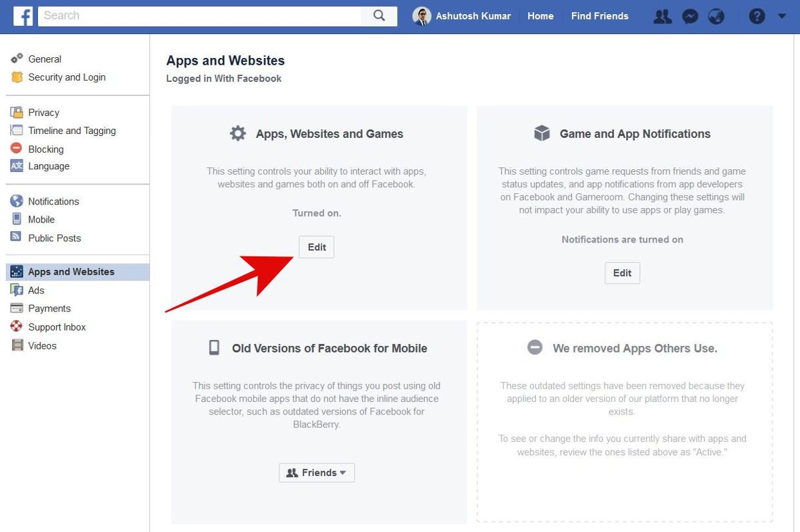The image size is (800, 532).
Task: Click the Facebook logo icon
Action: 23,16
